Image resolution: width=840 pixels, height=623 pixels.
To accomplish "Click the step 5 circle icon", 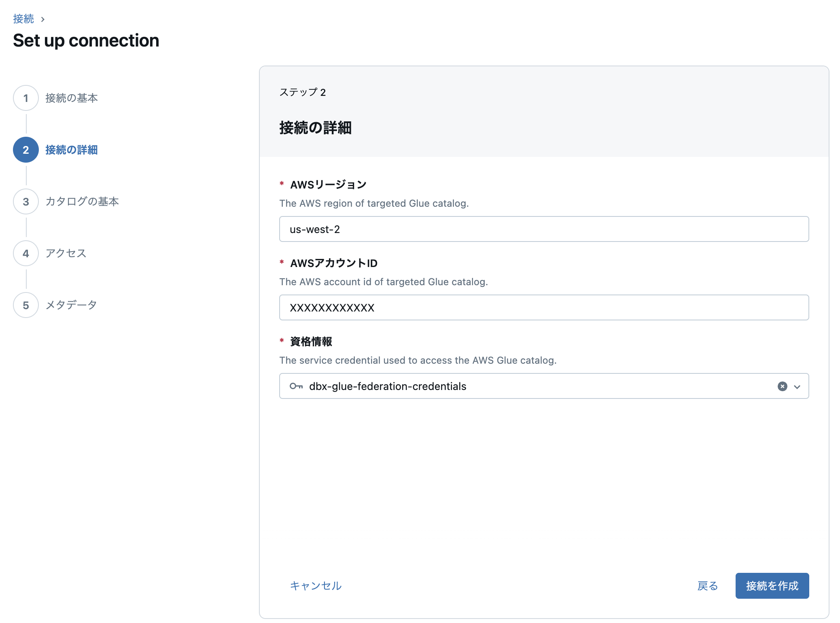I will point(26,305).
